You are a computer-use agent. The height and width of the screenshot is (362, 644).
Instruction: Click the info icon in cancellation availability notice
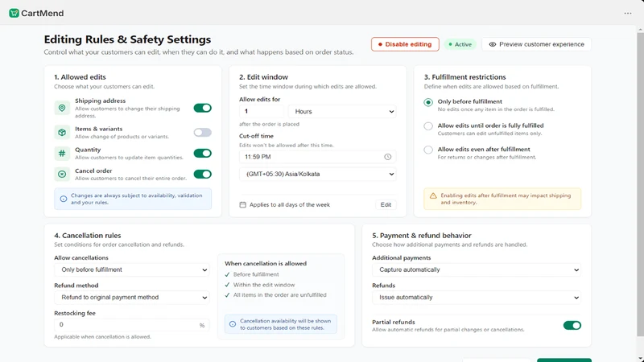click(x=233, y=324)
